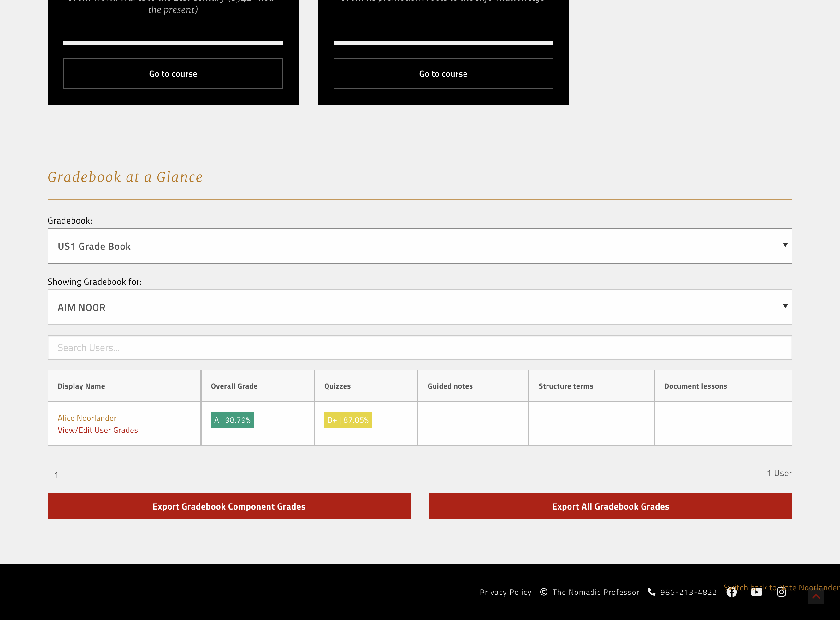Open Alice Noorlander's profile link

click(87, 418)
